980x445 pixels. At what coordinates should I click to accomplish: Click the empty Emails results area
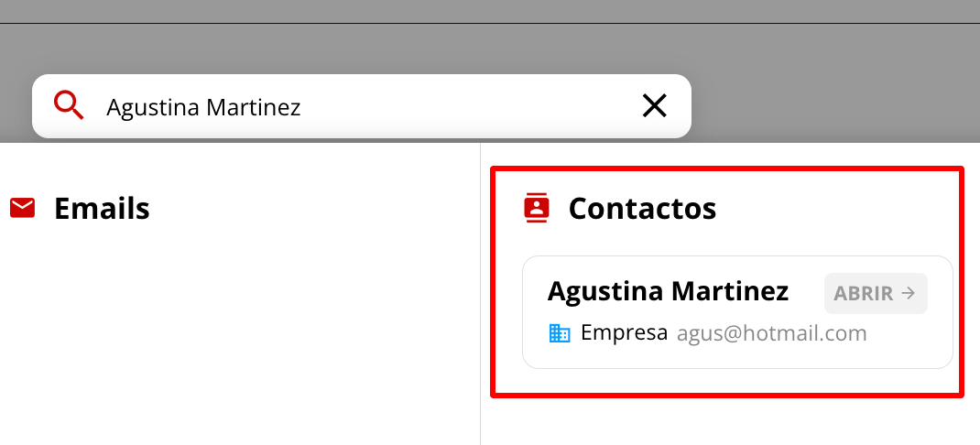click(x=238, y=330)
